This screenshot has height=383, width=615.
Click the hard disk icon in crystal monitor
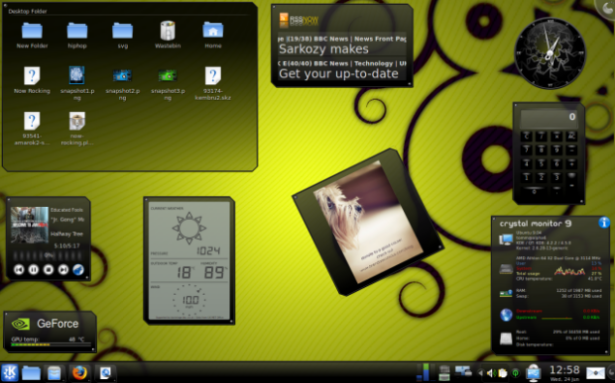[x=506, y=339]
